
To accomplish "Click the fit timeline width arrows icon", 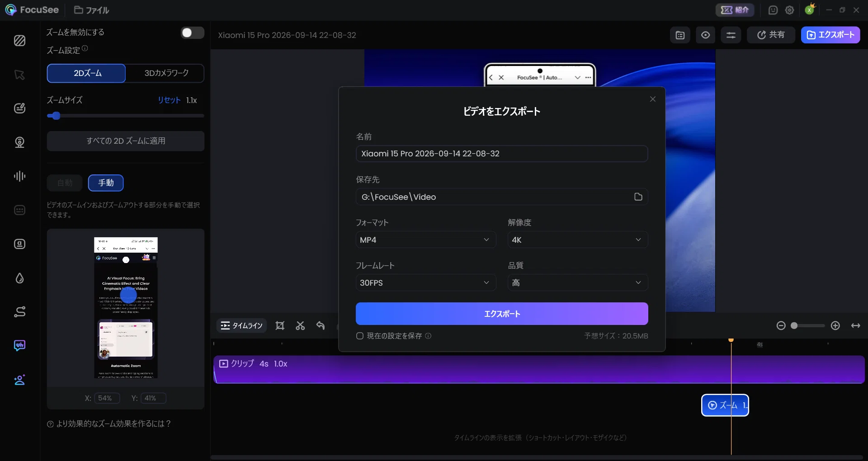I will [x=856, y=325].
